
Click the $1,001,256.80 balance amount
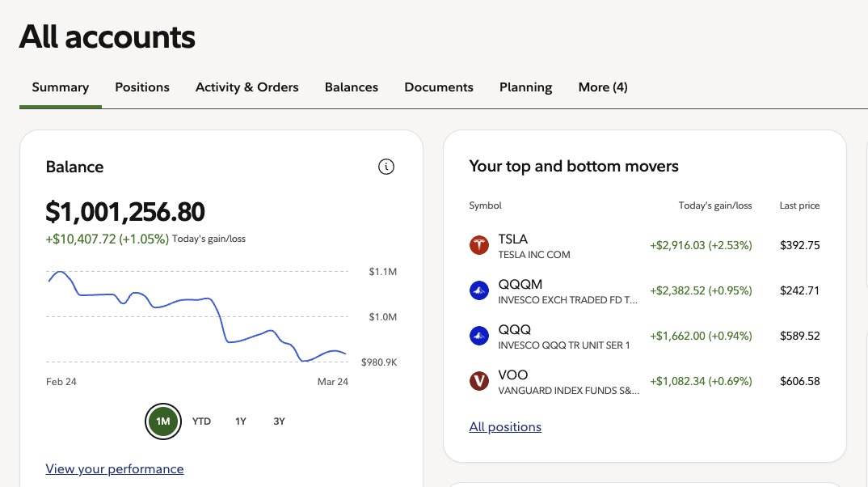point(125,212)
